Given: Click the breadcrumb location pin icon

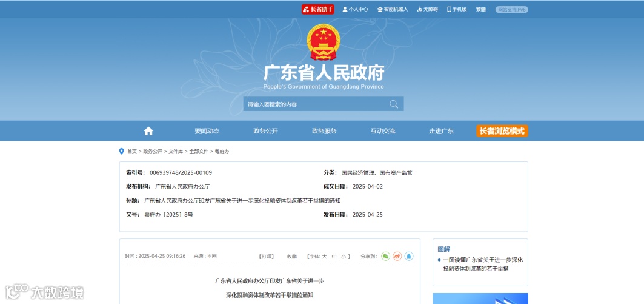Looking at the screenshot, I should (122, 151).
